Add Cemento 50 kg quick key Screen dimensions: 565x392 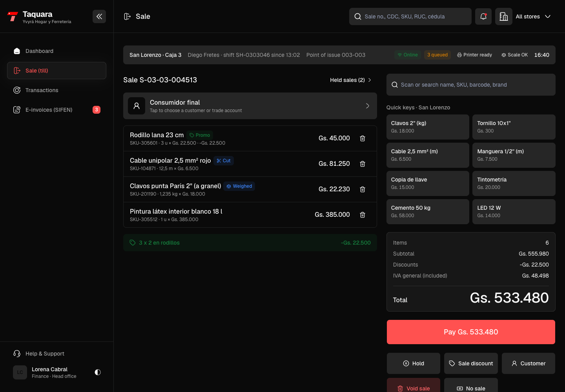pyautogui.click(x=428, y=212)
